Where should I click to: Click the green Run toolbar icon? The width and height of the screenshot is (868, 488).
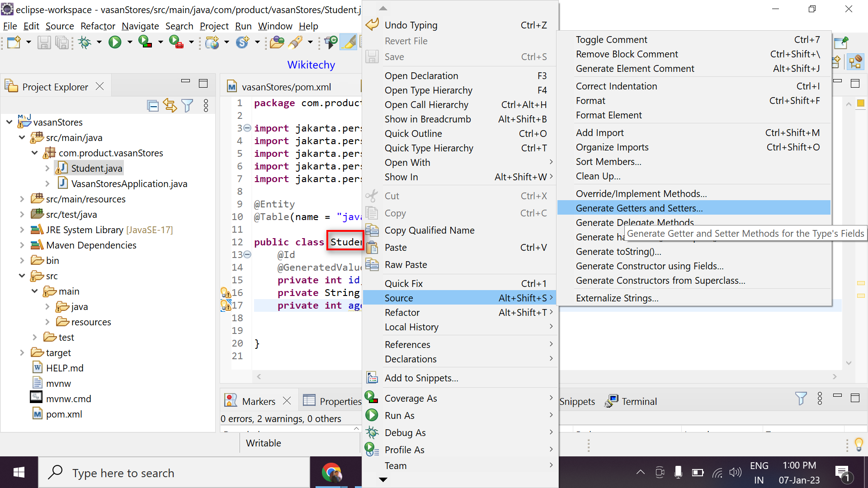point(115,42)
